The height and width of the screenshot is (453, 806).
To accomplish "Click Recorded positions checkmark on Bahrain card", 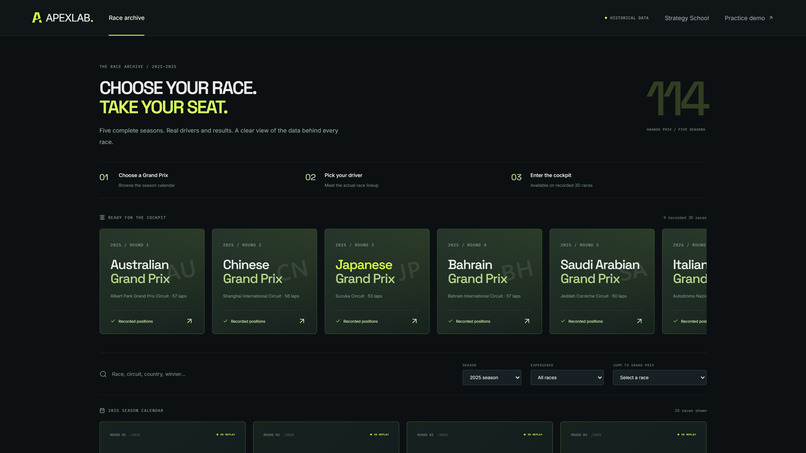I will click(x=451, y=321).
